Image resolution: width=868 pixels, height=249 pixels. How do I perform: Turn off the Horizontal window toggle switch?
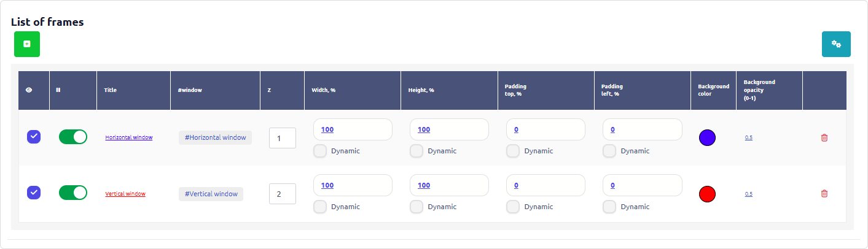[x=73, y=137]
